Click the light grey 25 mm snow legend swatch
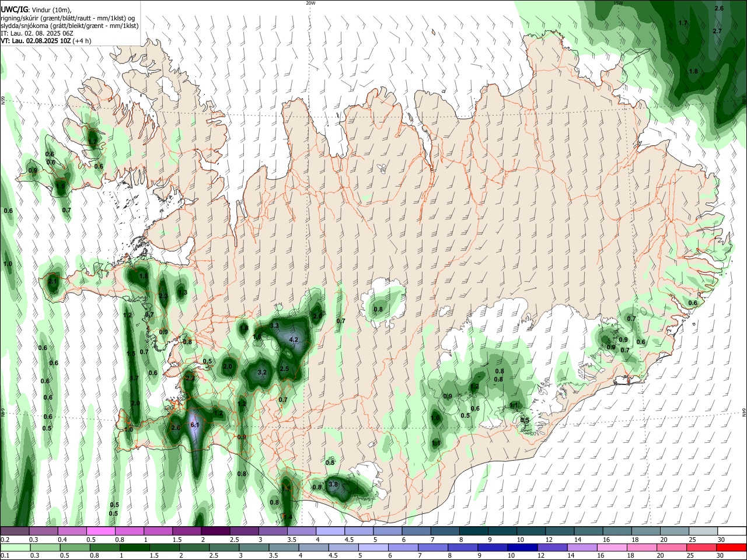 click(x=703, y=531)
